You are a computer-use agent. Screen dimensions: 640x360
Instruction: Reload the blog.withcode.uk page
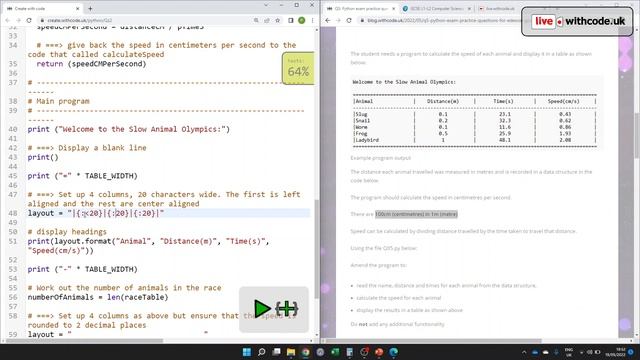349,20
